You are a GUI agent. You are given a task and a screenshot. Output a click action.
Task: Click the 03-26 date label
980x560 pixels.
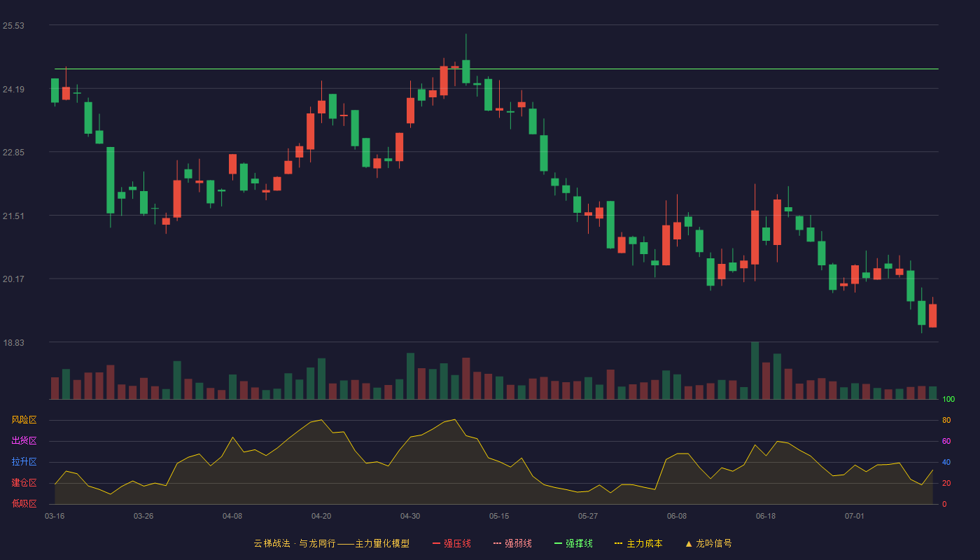(143, 516)
